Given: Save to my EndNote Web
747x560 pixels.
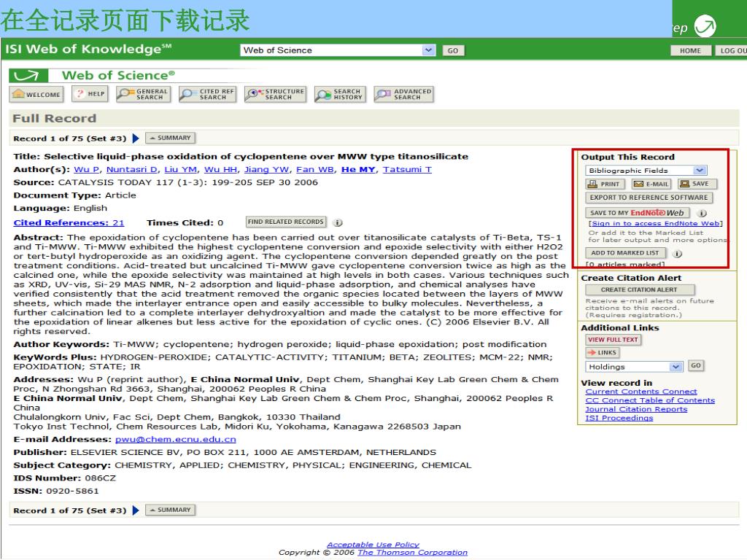Looking at the screenshot, I should coord(637,213).
